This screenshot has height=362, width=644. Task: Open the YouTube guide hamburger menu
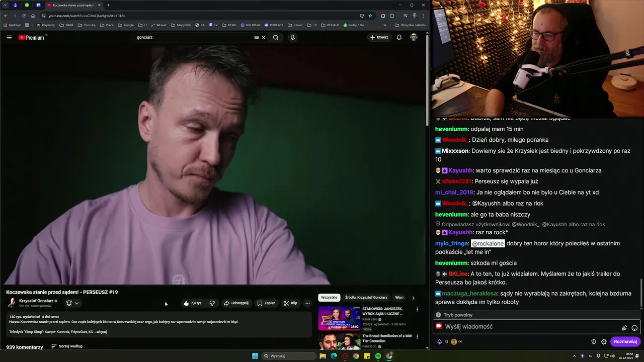(9, 37)
